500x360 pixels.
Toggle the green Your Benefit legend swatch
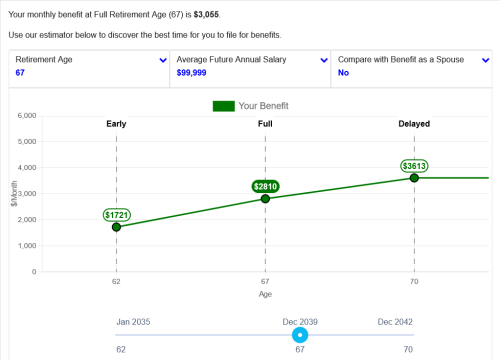click(224, 106)
